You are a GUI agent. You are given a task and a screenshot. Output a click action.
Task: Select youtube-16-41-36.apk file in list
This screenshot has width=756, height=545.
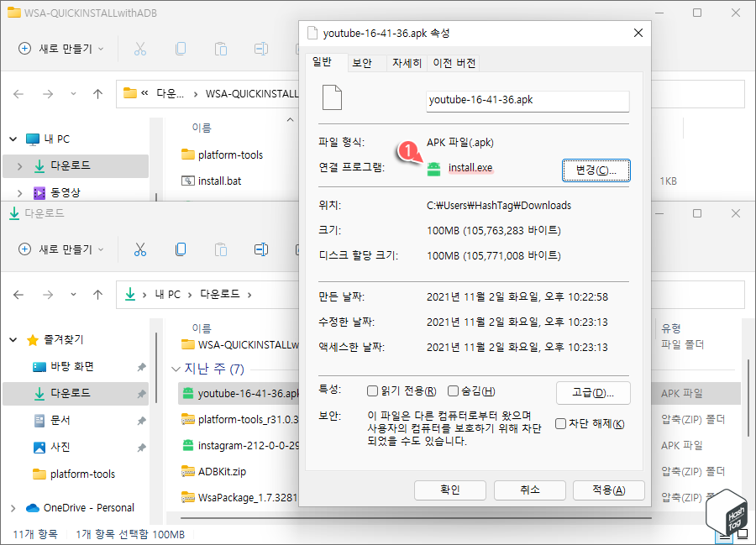pyautogui.click(x=239, y=393)
